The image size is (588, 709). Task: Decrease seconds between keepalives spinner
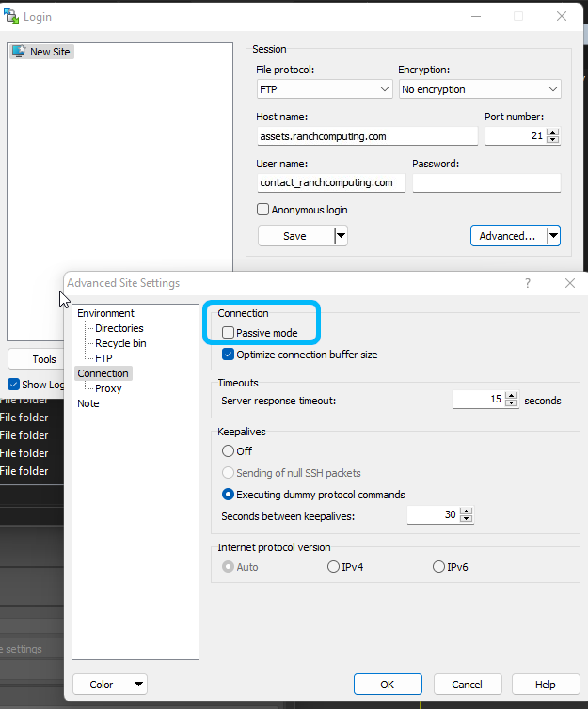coord(467,518)
